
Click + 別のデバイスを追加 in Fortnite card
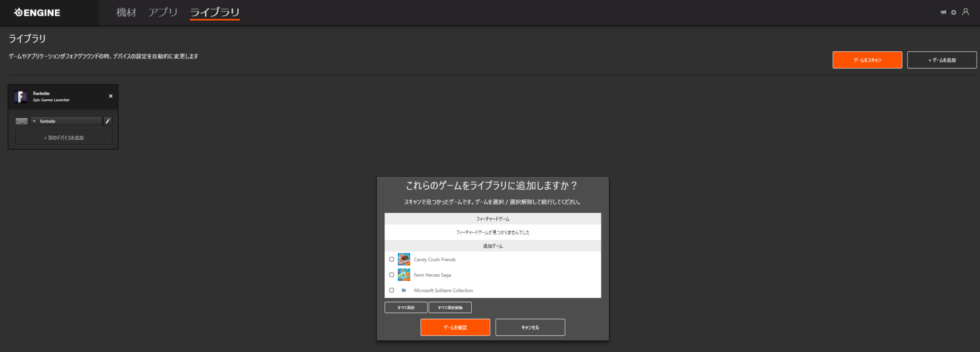click(x=64, y=138)
